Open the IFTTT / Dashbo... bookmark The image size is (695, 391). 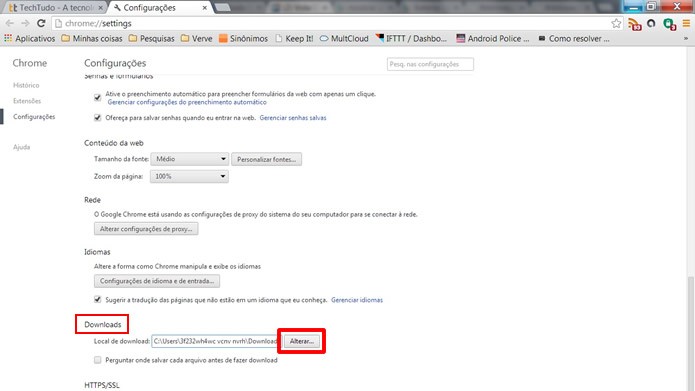411,39
